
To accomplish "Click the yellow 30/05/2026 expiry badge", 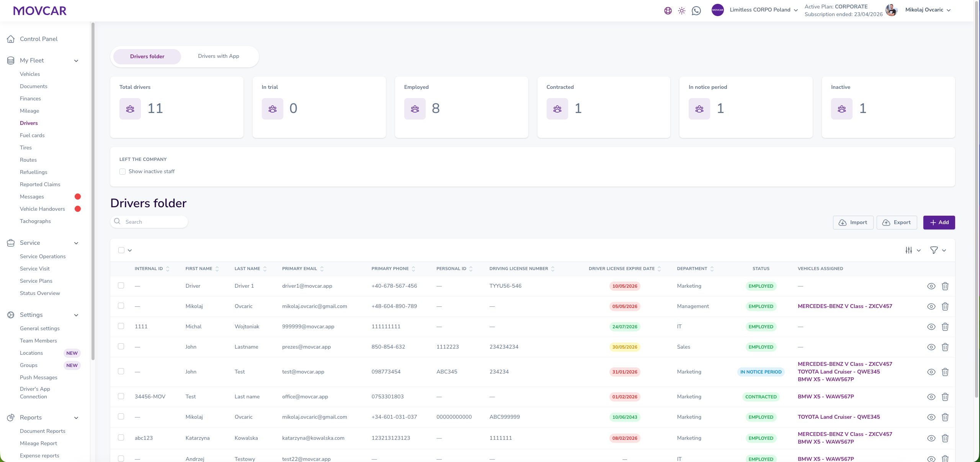I will pos(625,347).
